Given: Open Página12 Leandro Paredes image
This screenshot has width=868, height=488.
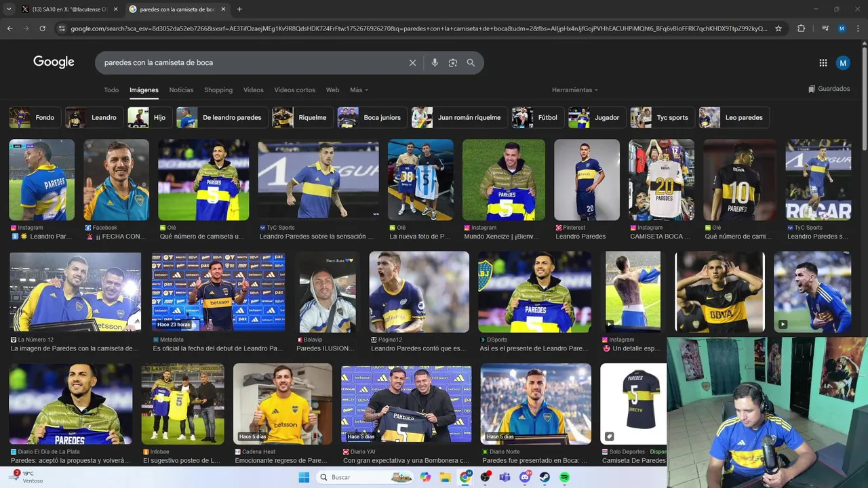Looking at the screenshot, I should 419,292.
